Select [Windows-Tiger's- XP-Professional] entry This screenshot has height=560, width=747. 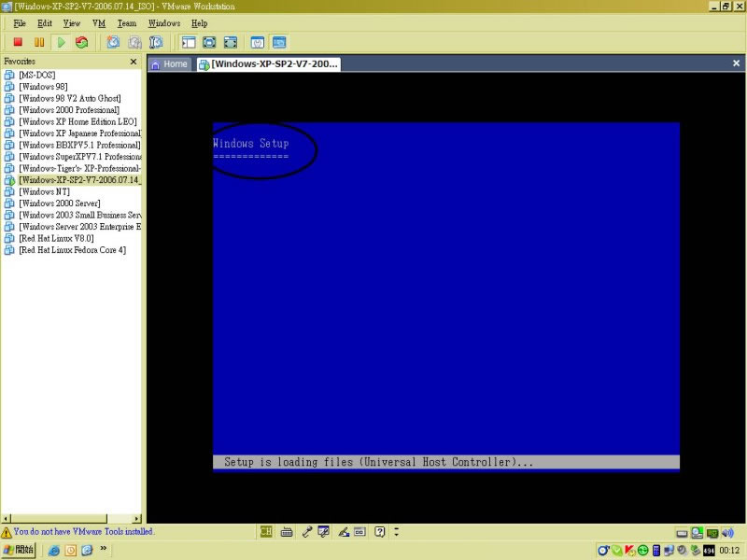[x=73, y=168]
